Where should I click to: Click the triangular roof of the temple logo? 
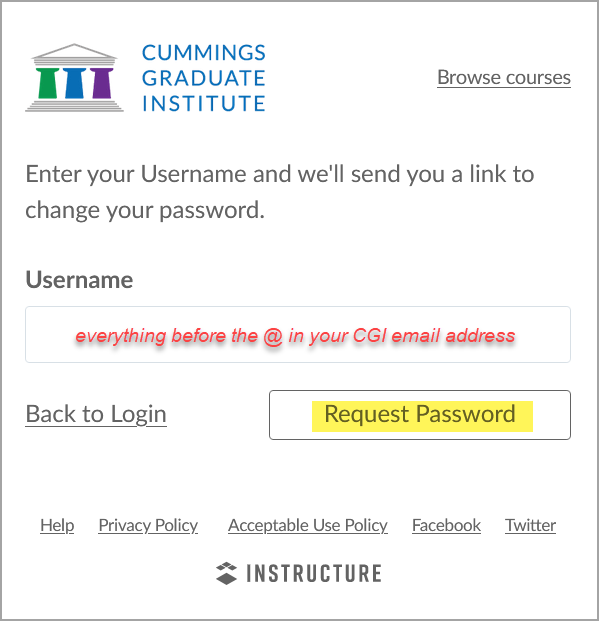coord(74,50)
